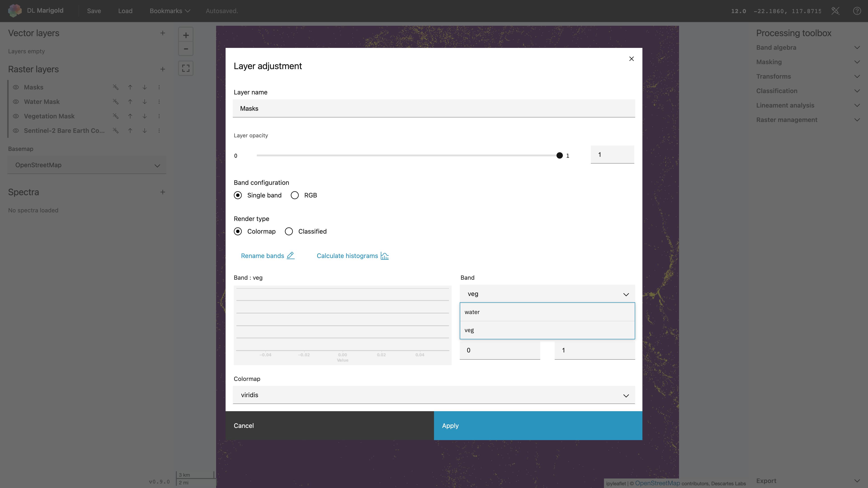Choose the Classified render type
This screenshot has width=868, height=488.
coord(289,231)
